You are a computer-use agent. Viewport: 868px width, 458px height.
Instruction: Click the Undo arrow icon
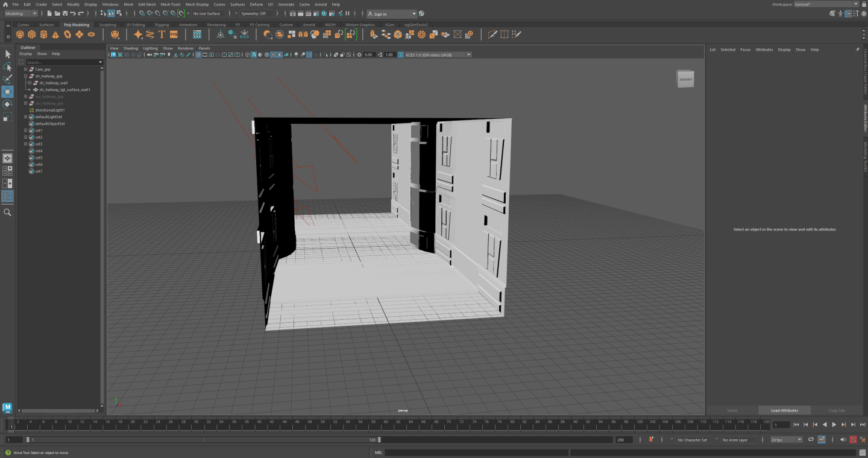[x=73, y=13]
